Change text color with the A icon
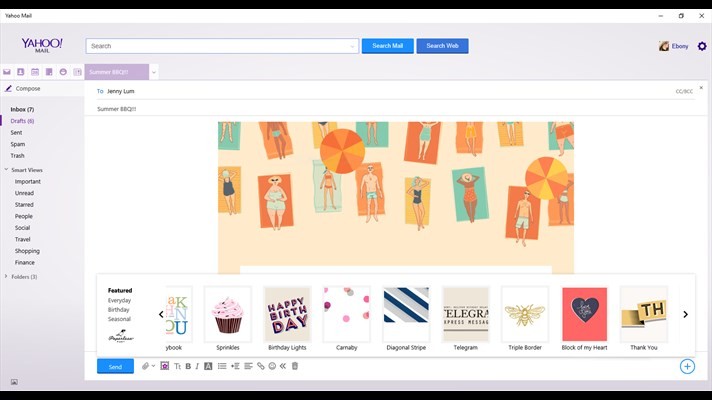This screenshot has height=400, width=712. [x=208, y=366]
